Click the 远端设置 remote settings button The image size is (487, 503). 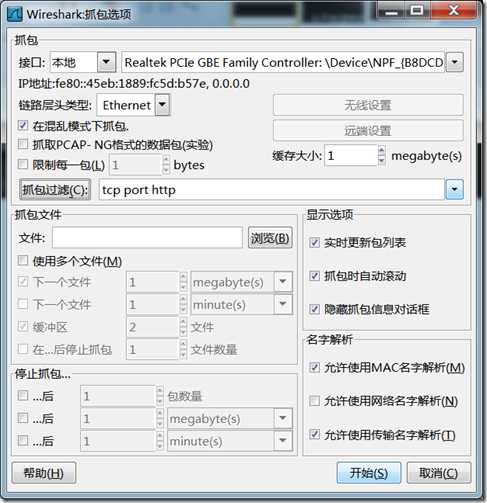[368, 130]
